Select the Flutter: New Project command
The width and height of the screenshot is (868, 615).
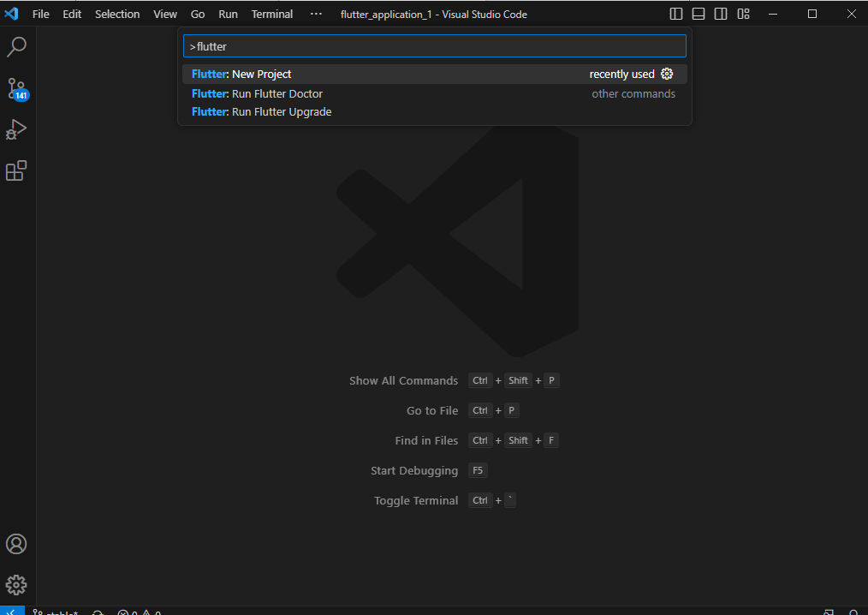435,75
